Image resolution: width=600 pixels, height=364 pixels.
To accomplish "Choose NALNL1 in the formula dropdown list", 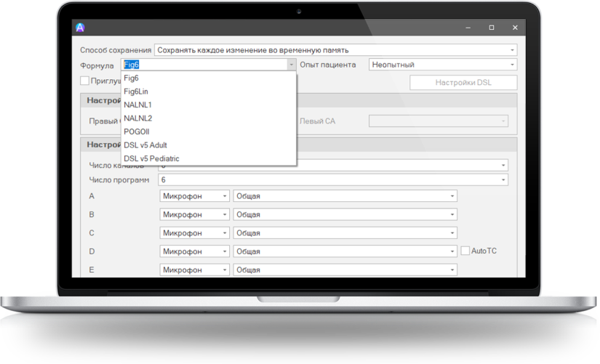I will point(137,105).
